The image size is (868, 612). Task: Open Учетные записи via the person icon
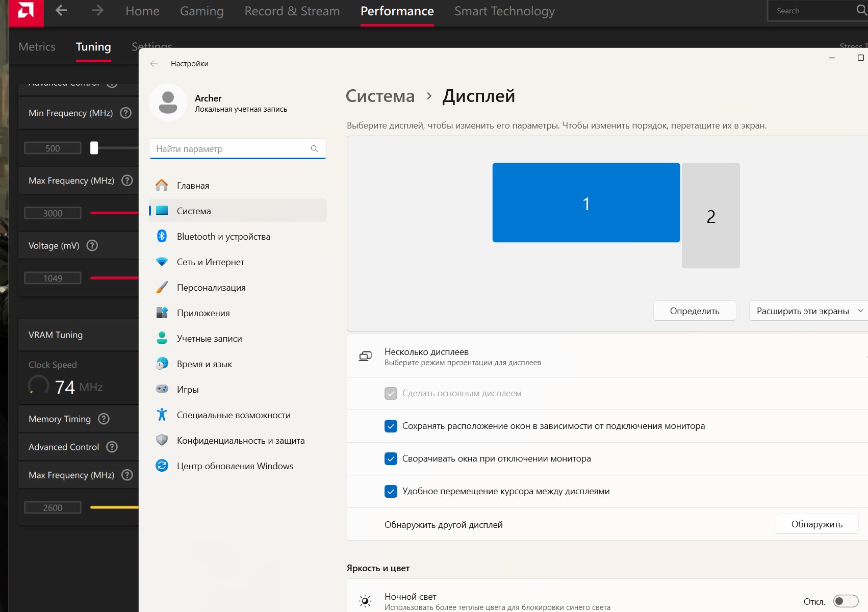pyautogui.click(x=162, y=338)
